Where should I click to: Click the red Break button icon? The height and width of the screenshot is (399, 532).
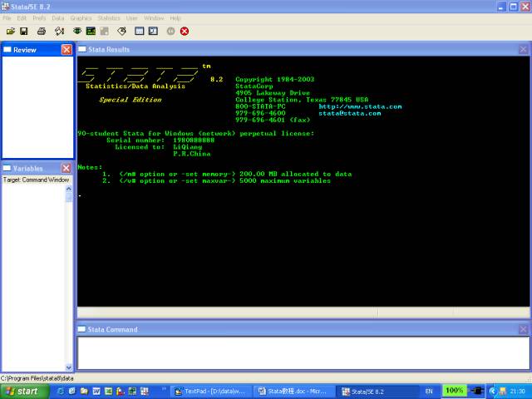pyautogui.click(x=185, y=32)
